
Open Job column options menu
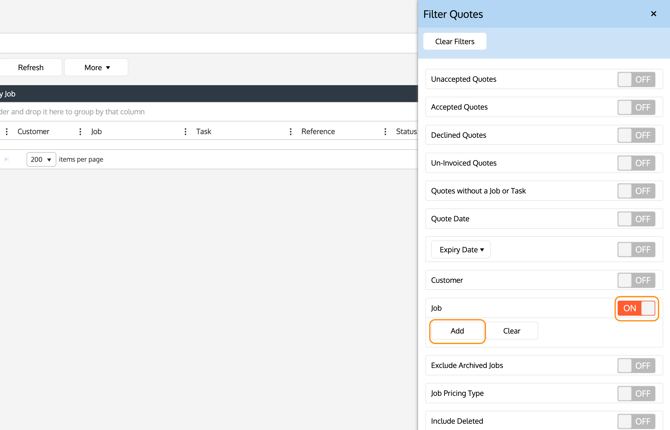(81, 132)
